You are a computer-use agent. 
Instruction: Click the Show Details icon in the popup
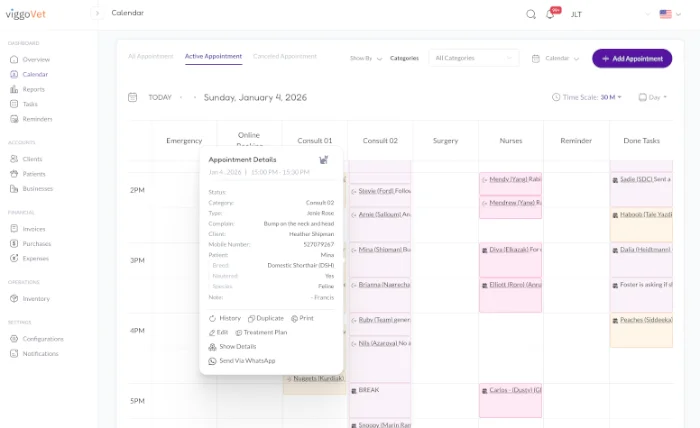[212, 347]
